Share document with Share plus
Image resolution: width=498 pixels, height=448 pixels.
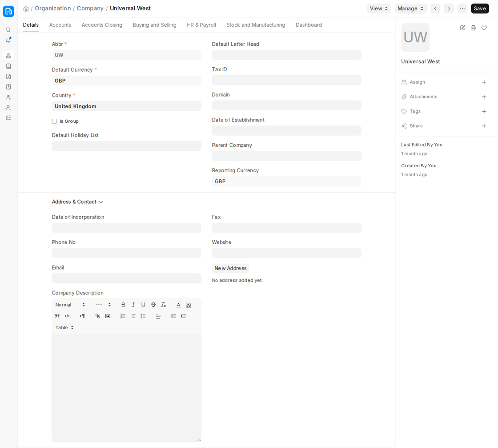(484, 126)
